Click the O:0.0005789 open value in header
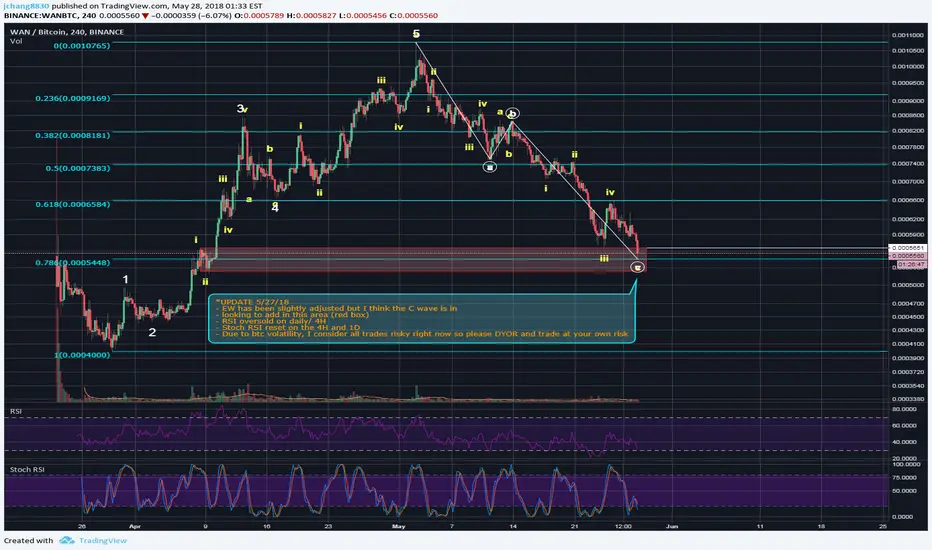This screenshot has width=932, height=550. (259, 15)
